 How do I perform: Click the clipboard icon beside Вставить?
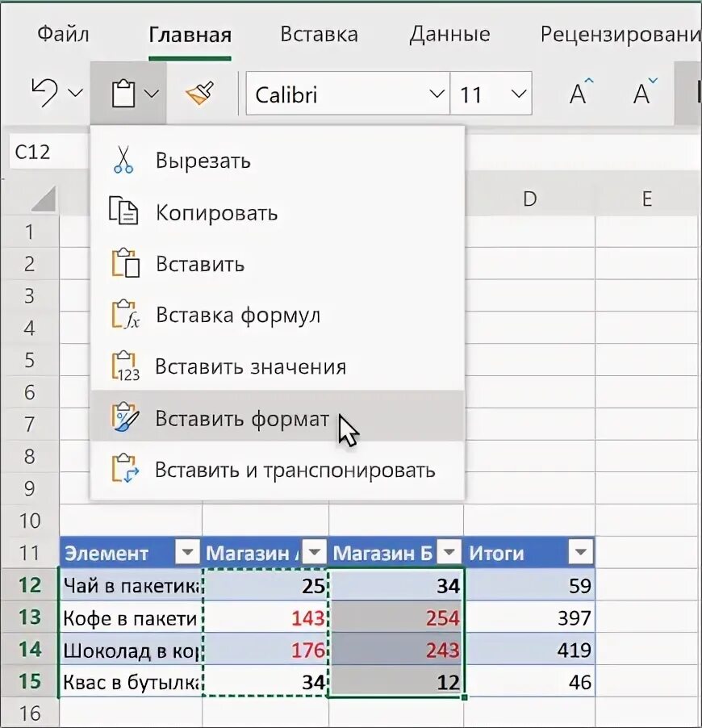125,263
